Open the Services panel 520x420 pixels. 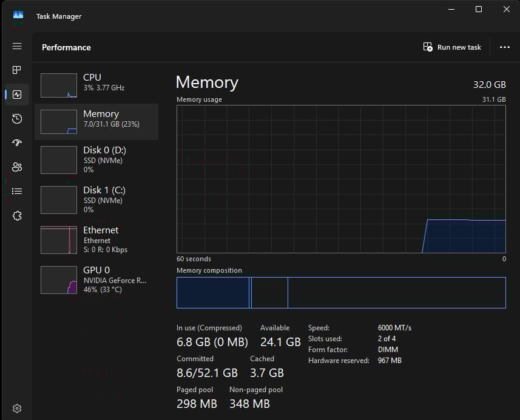16,215
